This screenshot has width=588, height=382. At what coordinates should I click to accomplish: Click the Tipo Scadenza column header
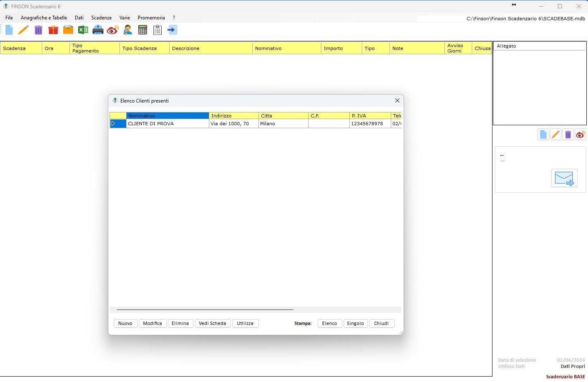click(x=145, y=48)
